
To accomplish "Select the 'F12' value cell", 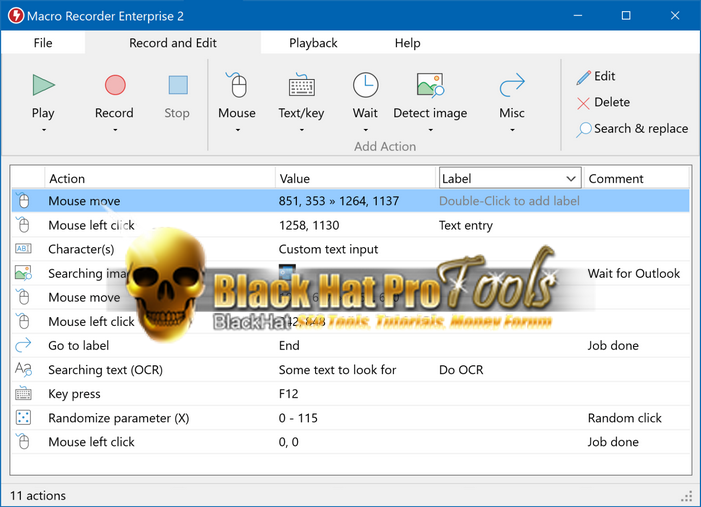I will click(x=288, y=393).
